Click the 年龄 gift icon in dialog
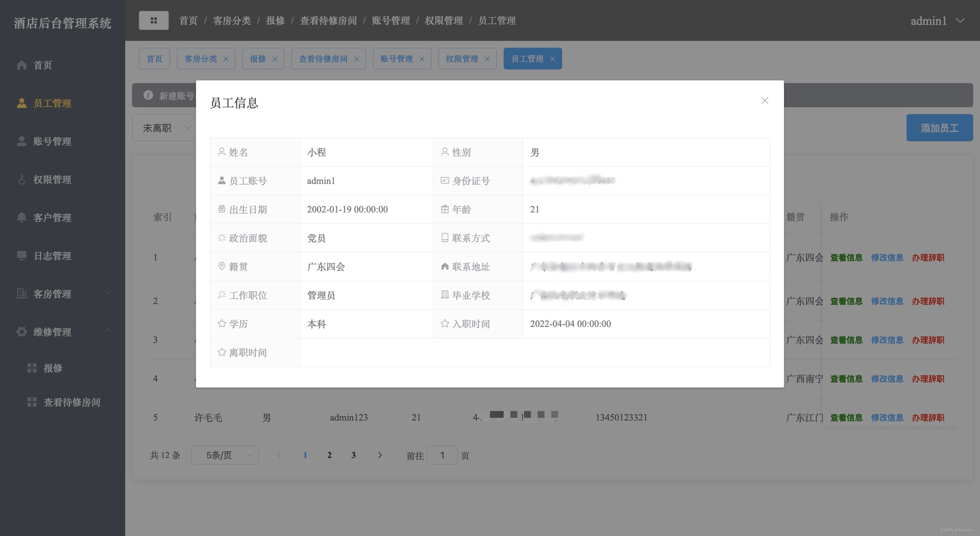This screenshot has width=980, height=536. 444,209
